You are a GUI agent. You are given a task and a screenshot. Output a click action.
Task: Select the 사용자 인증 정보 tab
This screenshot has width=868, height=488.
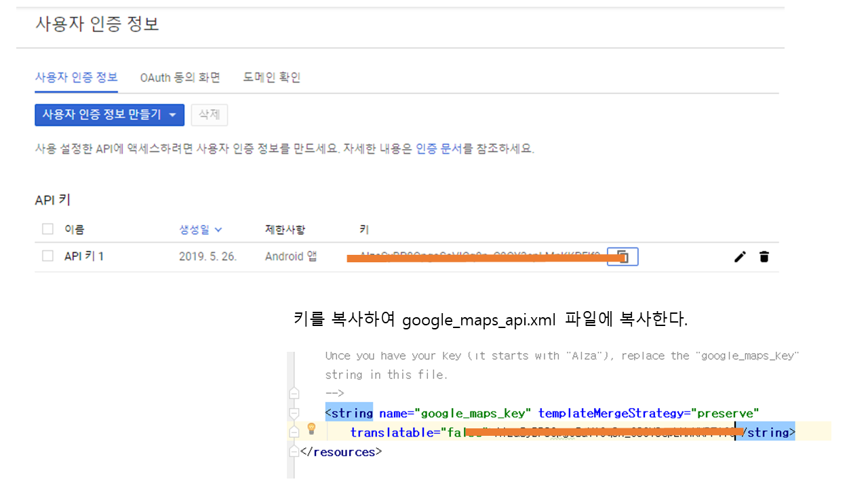coord(76,77)
